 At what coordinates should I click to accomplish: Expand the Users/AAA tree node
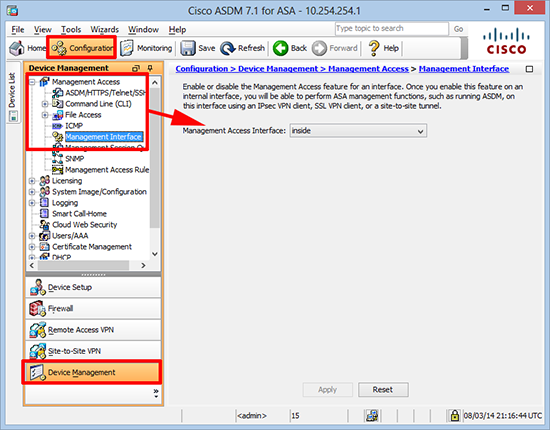click(32, 236)
